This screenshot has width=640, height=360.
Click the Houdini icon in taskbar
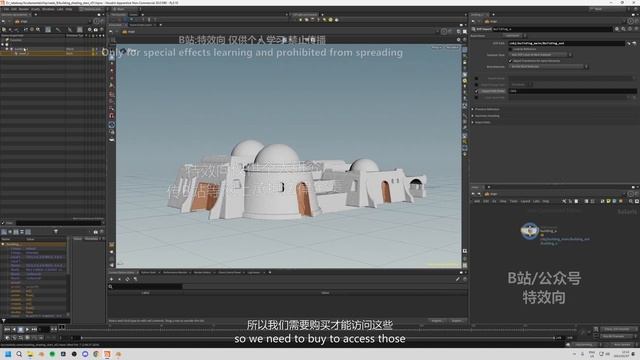(107, 354)
